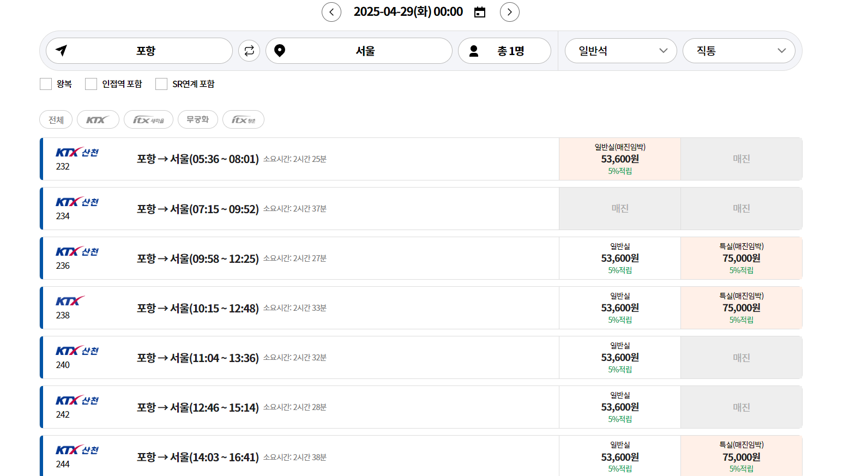Select 서울 arrival station field
This screenshot has width=868, height=476.
(359, 51)
